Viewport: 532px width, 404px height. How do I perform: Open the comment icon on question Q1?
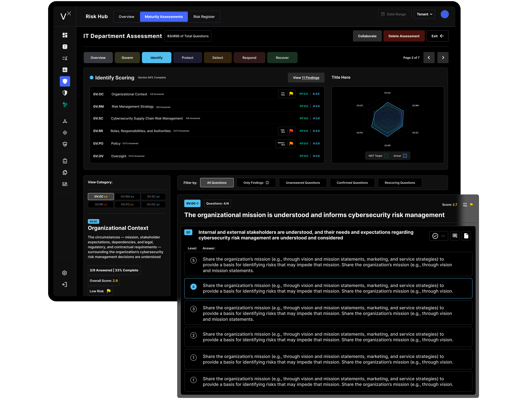[x=455, y=236]
